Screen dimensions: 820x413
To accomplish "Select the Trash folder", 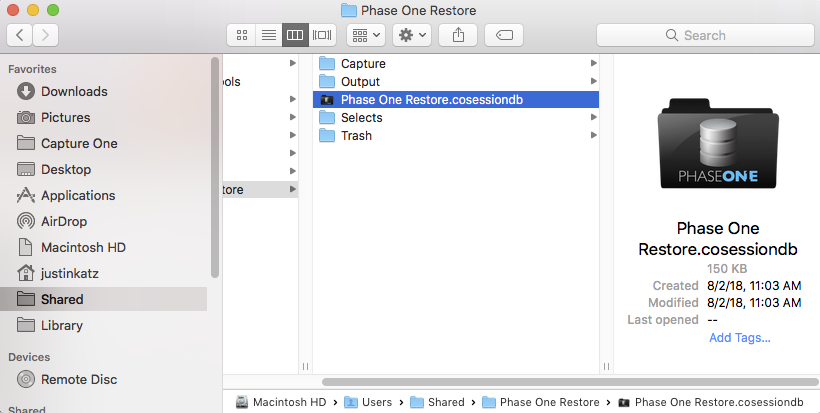I will pos(456,135).
